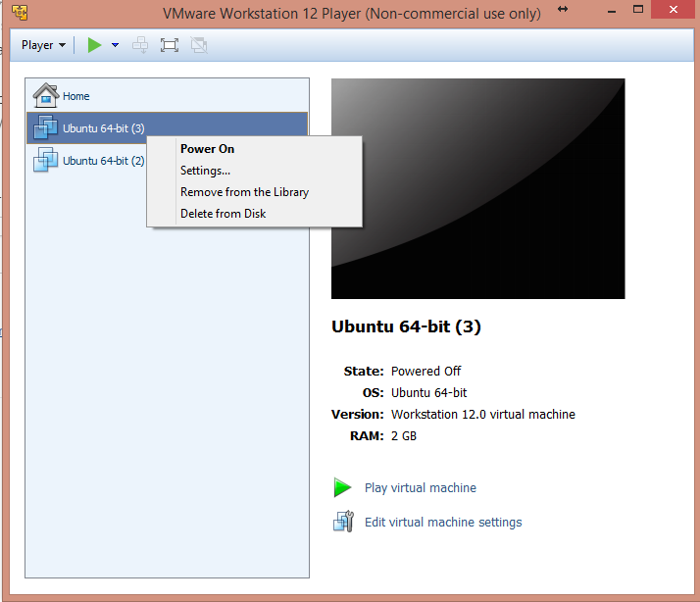The width and height of the screenshot is (700, 602).
Task: Close the VMware Player window
Action: pos(674,10)
